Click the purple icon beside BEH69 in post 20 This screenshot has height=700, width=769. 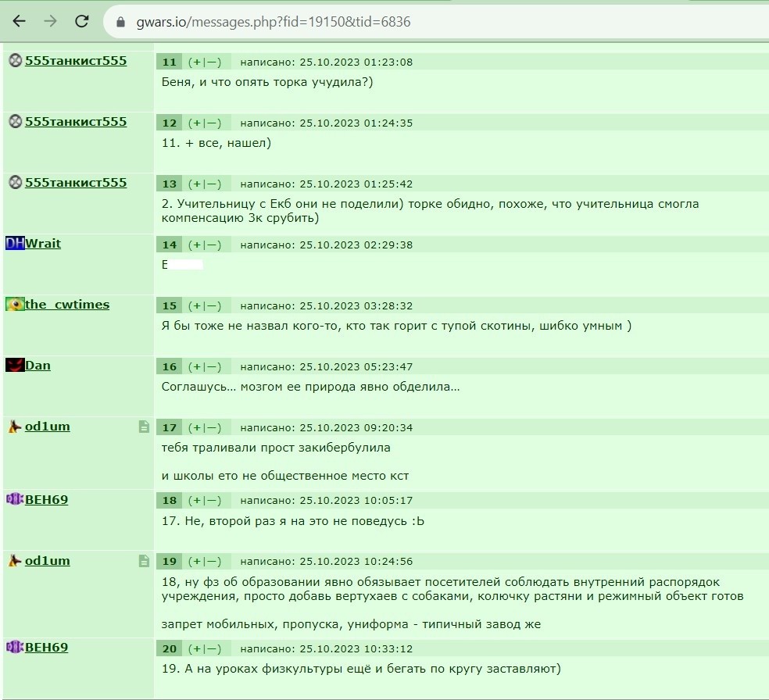(15, 647)
